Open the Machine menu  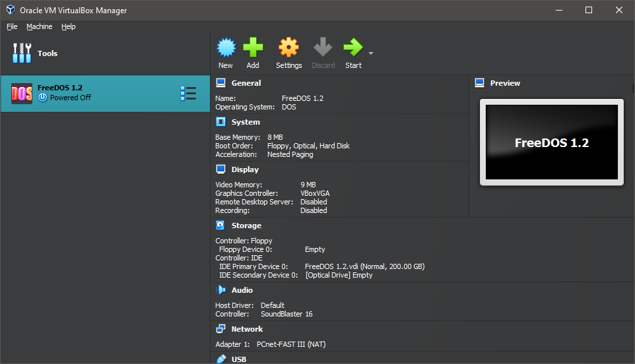(x=39, y=26)
